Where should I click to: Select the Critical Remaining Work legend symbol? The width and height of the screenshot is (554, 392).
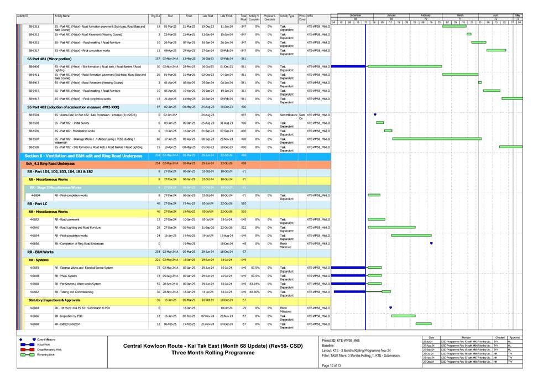coord(27,350)
